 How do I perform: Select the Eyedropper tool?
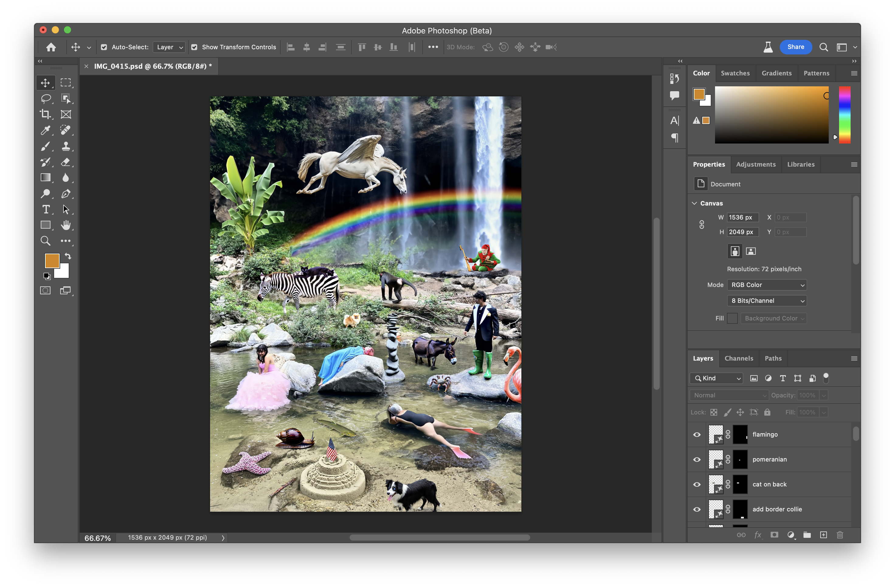pos(46,130)
